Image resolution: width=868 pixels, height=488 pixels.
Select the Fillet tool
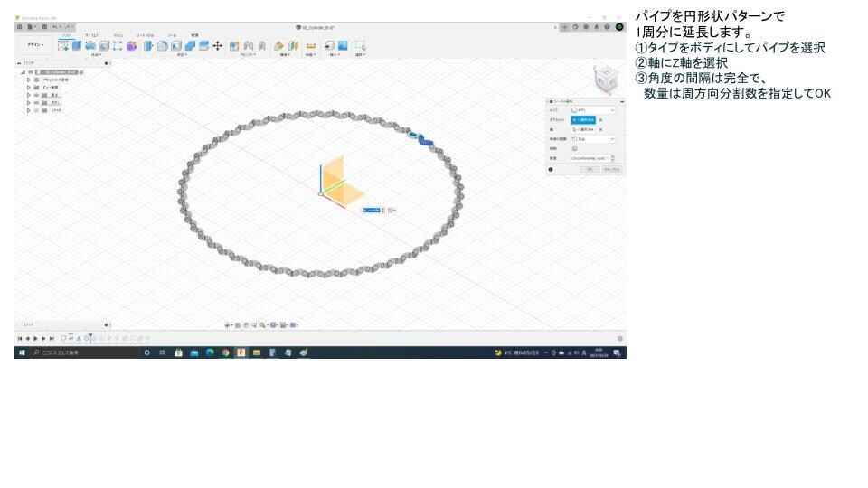(x=163, y=45)
